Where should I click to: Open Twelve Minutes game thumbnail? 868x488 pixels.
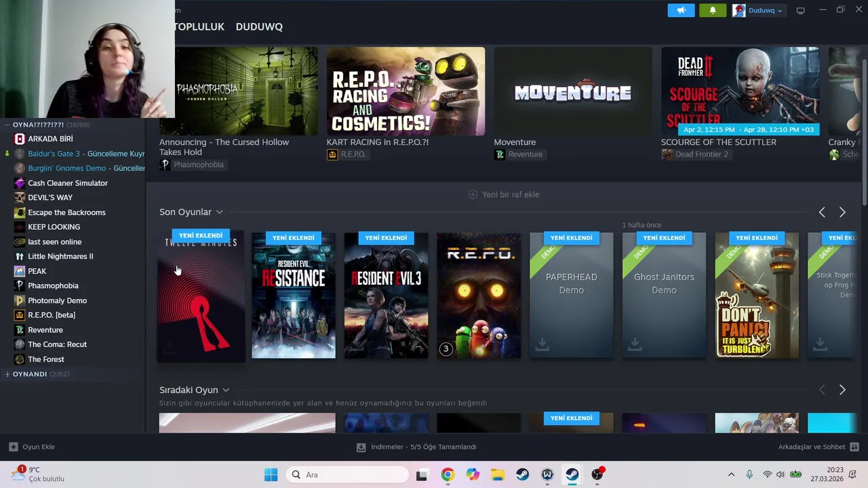[201, 296]
